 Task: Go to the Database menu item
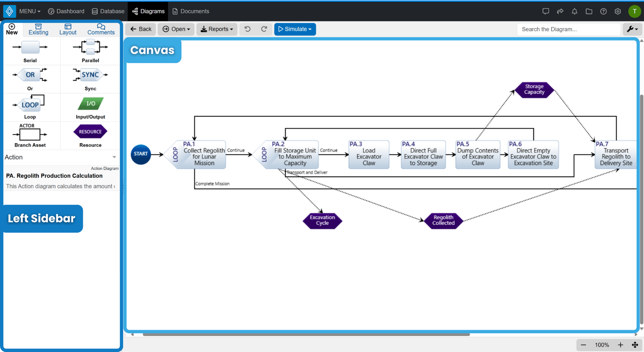(108, 11)
